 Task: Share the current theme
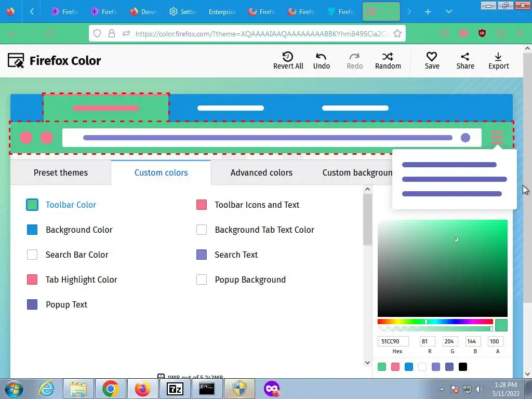[465, 61]
